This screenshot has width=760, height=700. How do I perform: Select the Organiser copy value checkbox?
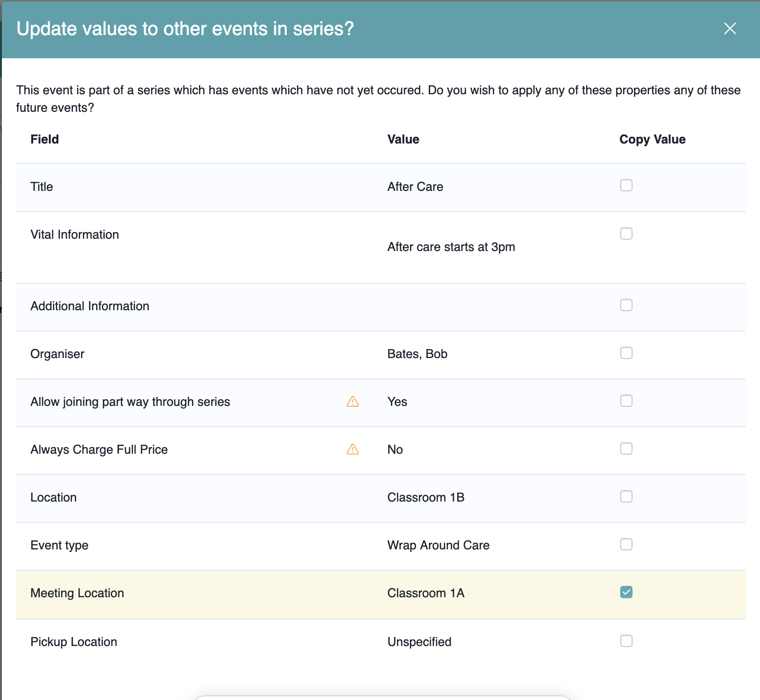coord(626,353)
